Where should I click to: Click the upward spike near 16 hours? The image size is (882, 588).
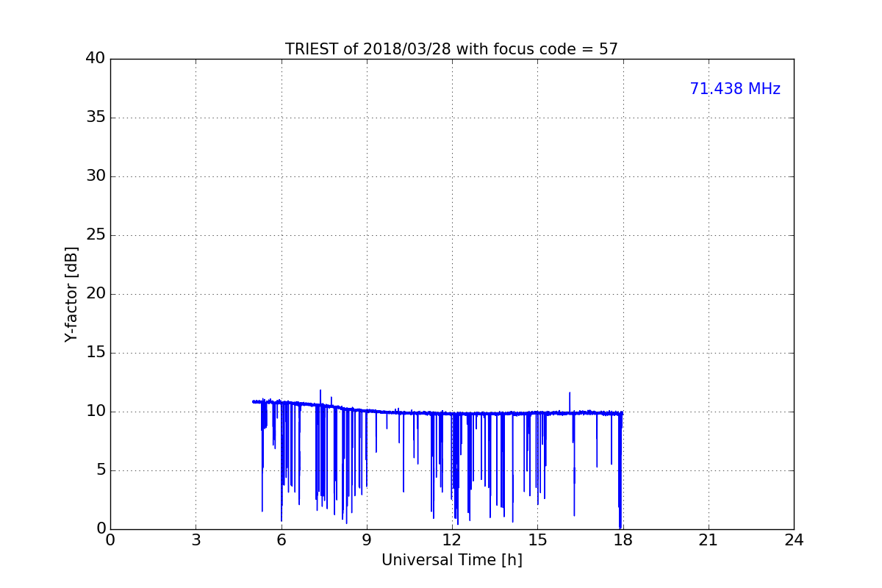click(570, 401)
